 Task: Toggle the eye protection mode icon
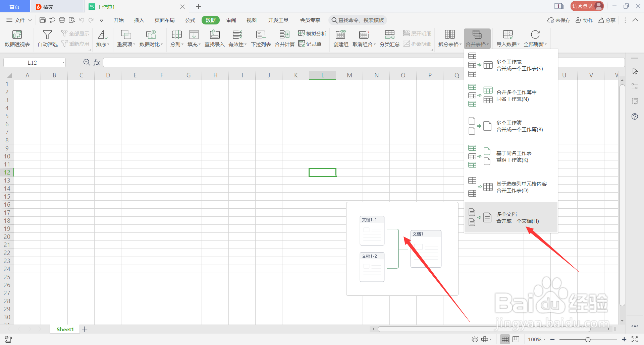tap(475, 339)
